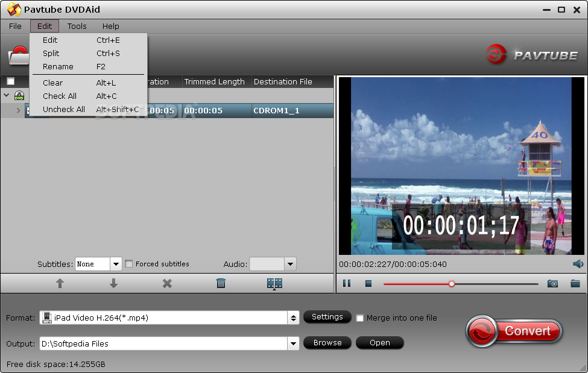Open the Format selection dropdown
The width and height of the screenshot is (588, 373).
[293, 318]
